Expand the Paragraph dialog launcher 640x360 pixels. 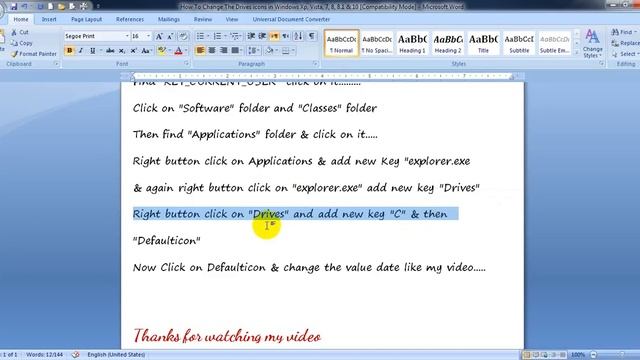pos(315,64)
